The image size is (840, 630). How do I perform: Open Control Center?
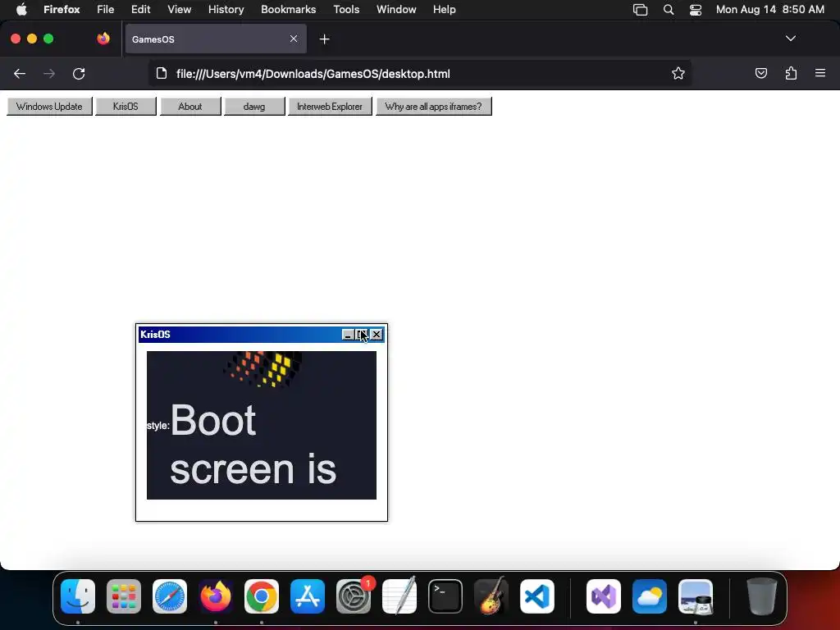(696, 10)
